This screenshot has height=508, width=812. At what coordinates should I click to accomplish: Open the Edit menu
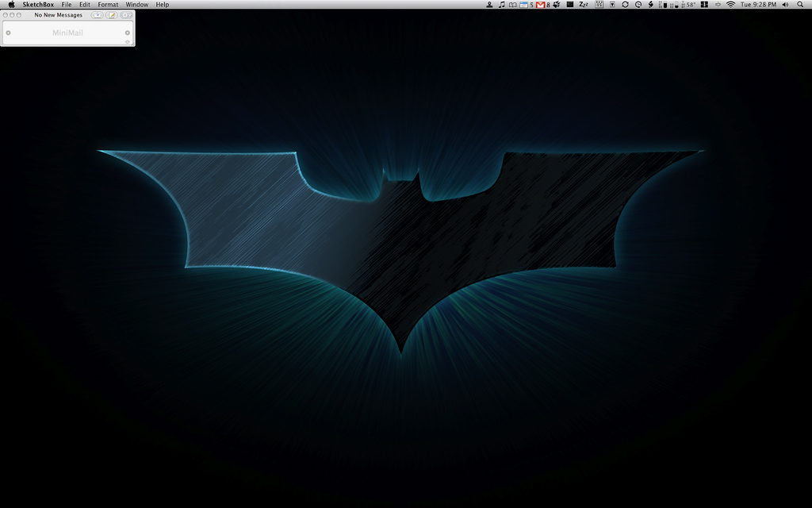tap(84, 4)
